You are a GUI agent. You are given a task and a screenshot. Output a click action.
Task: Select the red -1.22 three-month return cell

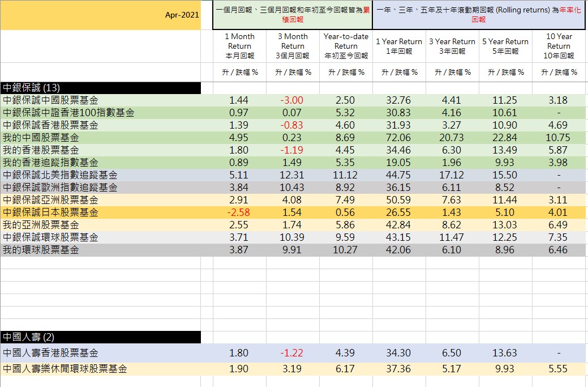click(292, 353)
